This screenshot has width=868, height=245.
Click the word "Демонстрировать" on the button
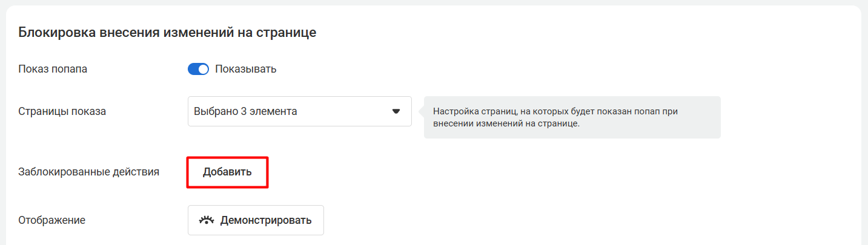click(266, 220)
